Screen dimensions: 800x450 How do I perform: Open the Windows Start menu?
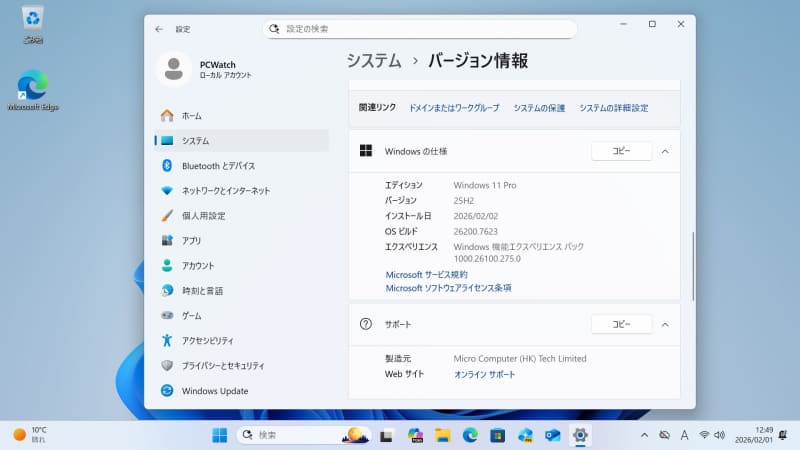(x=220, y=435)
